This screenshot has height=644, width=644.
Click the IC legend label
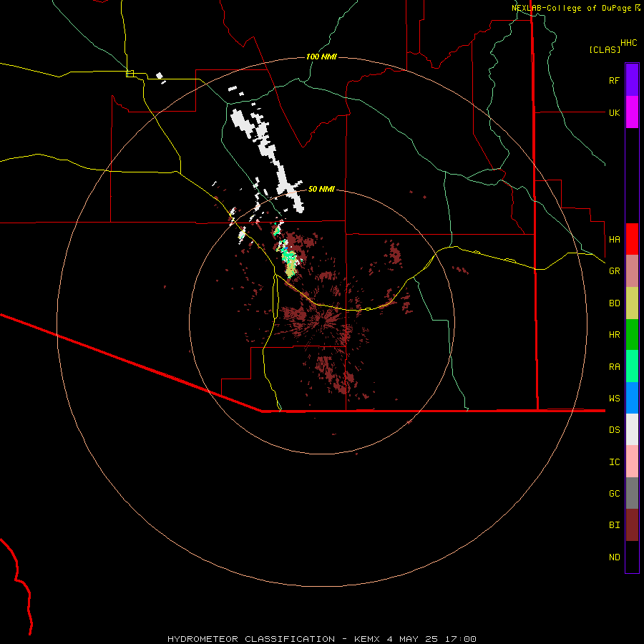point(614,462)
